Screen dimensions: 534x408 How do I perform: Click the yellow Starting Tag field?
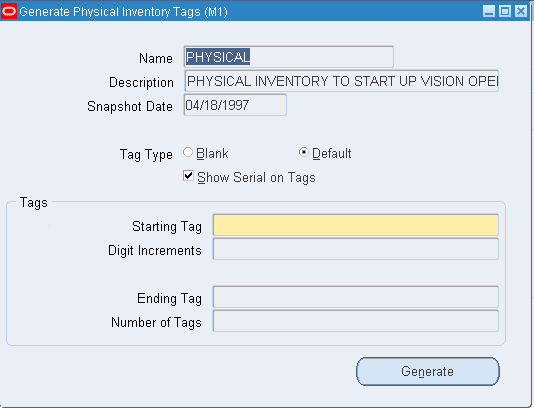click(356, 225)
